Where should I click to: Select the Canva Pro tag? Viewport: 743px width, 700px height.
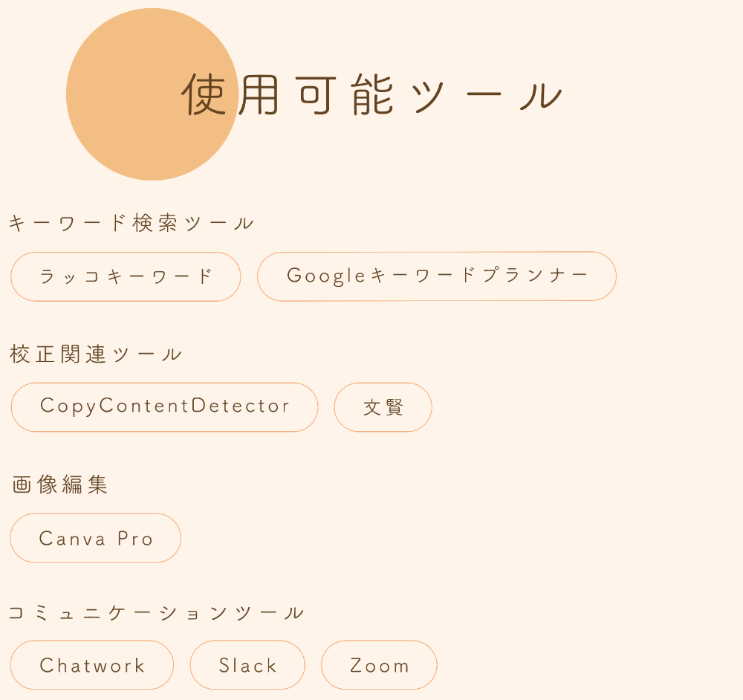point(96,538)
